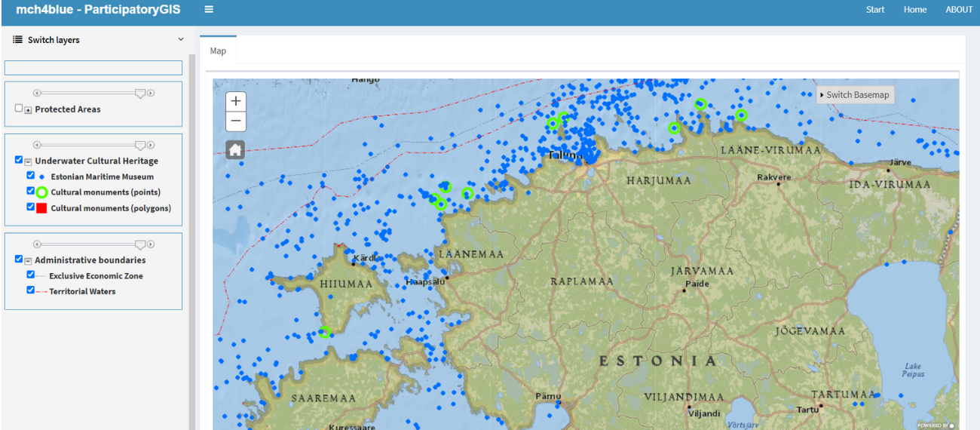Collapse the Switch layers panel chevron
Image resolution: width=980 pixels, height=430 pixels.
181,40
